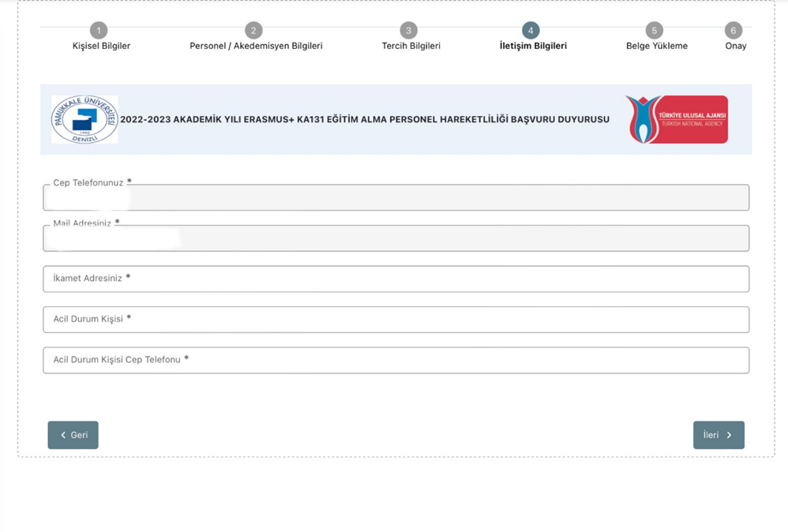Focus Acil Durum Kişisi Cep Telefonu field
This screenshot has width=788, height=532.
click(396, 361)
